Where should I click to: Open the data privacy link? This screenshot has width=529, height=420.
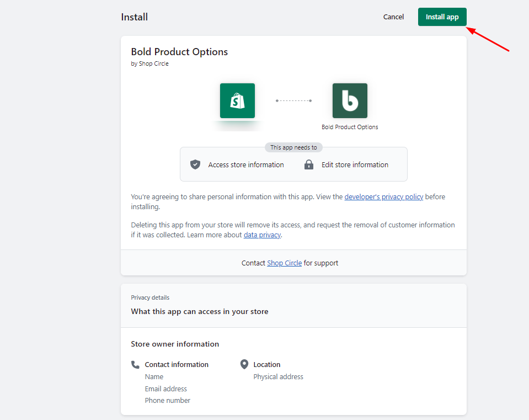[x=262, y=235]
